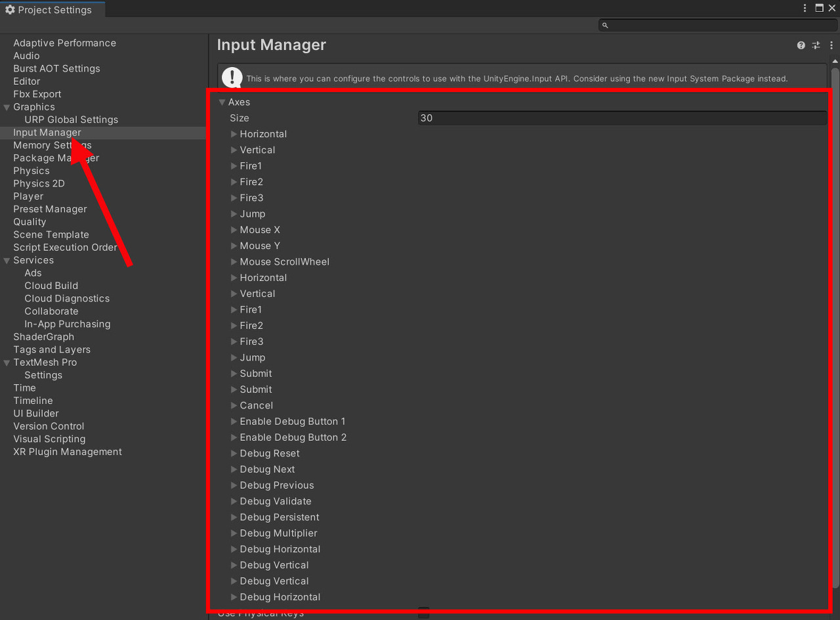Select Input Manager in sidebar

click(x=47, y=133)
